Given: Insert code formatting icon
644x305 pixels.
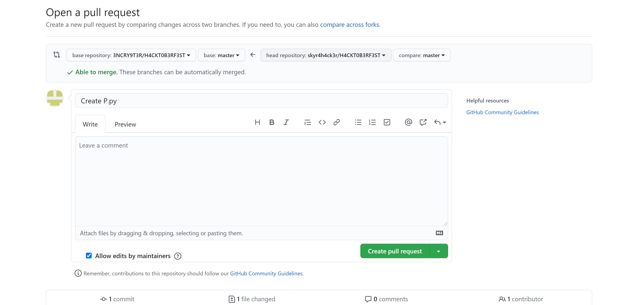Looking at the screenshot, I should (322, 122).
